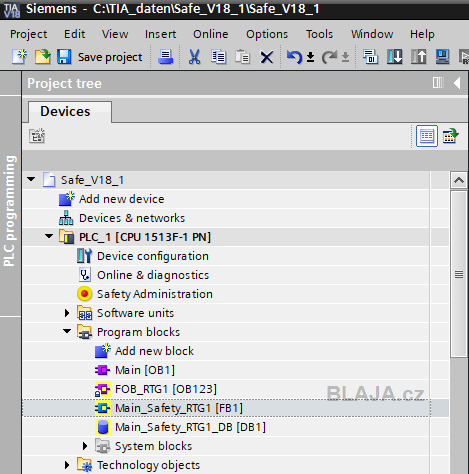The height and width of the screenshot is (474, 469).
Task: Open the Insert menu
Action: [x=160, y=34]
